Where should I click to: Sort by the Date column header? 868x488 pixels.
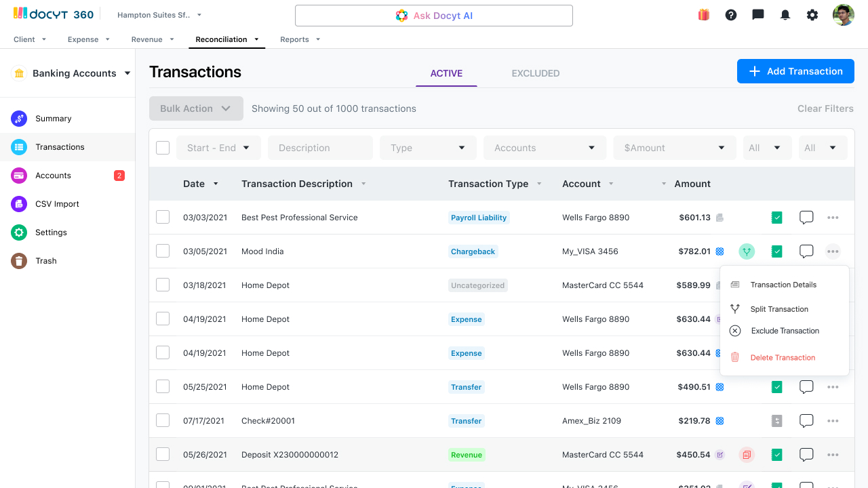201,184
